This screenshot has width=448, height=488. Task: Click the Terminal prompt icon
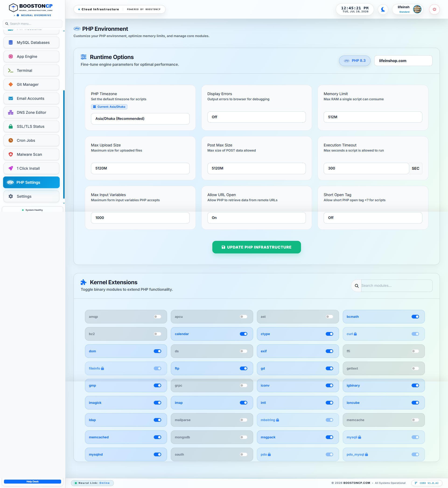[x=11, y=70]
